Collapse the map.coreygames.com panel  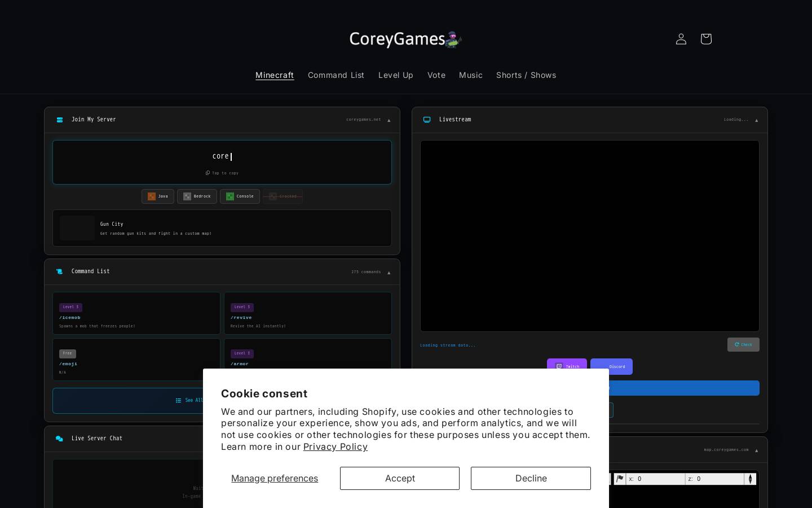click(756, 450)
